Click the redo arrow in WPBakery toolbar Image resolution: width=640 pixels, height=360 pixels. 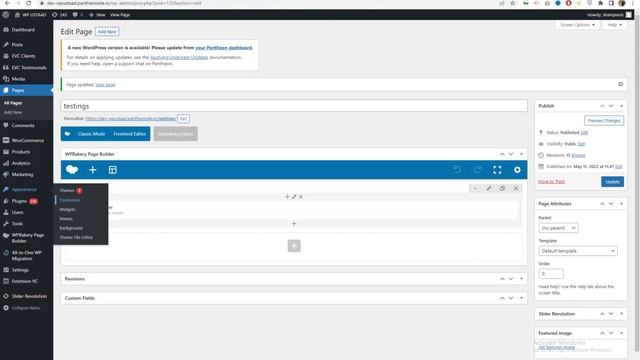coord(477,170)
